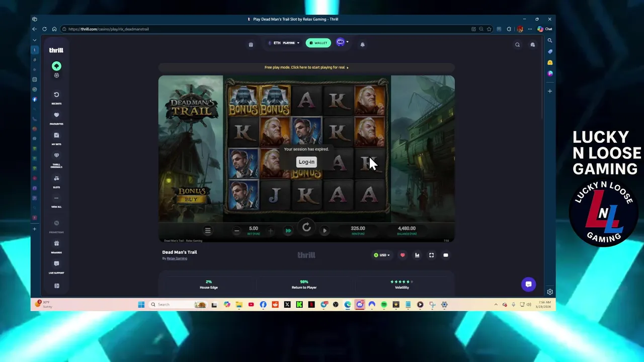Click the Thrill logo
The height and width of the screenshot is (362, 644).
56,50
